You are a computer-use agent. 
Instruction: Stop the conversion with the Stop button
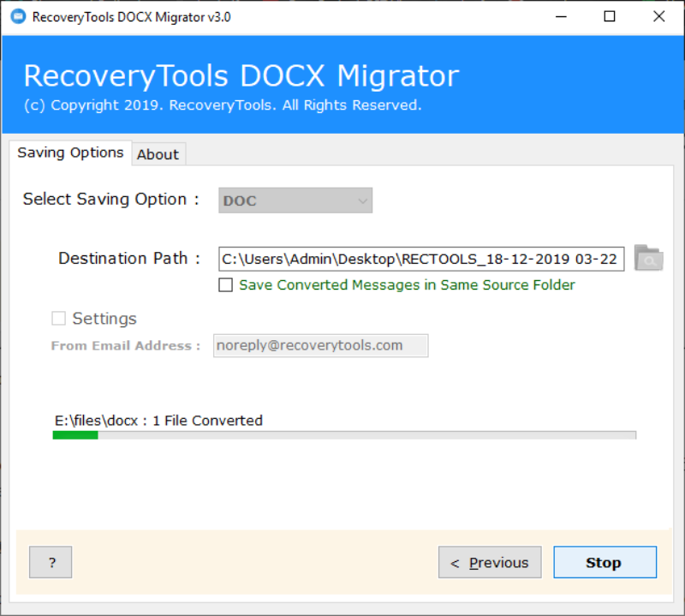click(x=605, y=562)
